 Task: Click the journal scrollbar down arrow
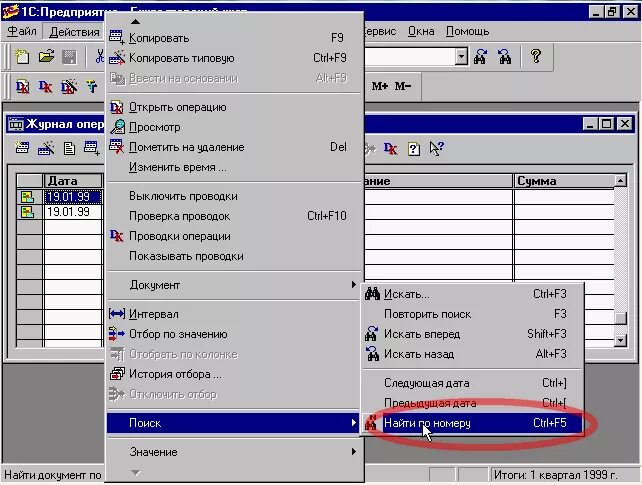[x=620, y=340]
